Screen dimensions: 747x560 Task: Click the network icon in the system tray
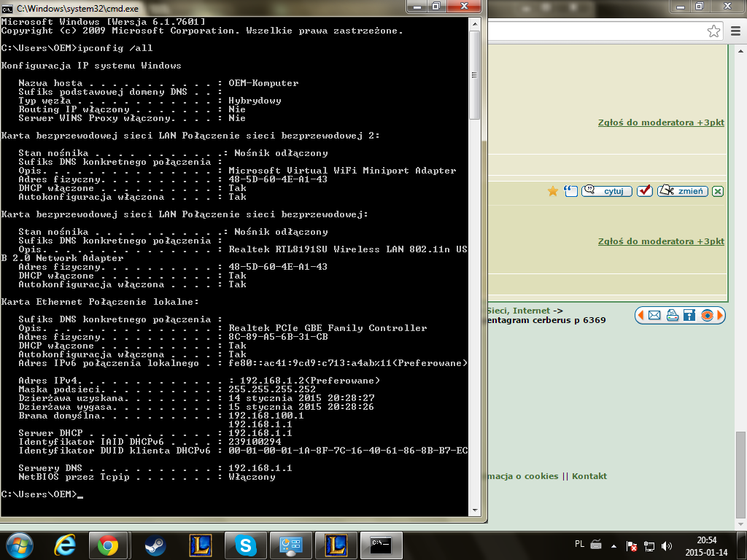649,546
